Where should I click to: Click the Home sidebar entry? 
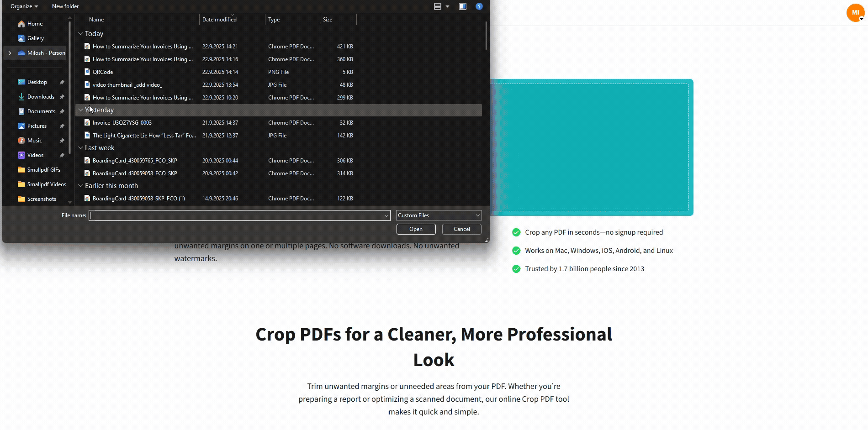pos(34,23)
